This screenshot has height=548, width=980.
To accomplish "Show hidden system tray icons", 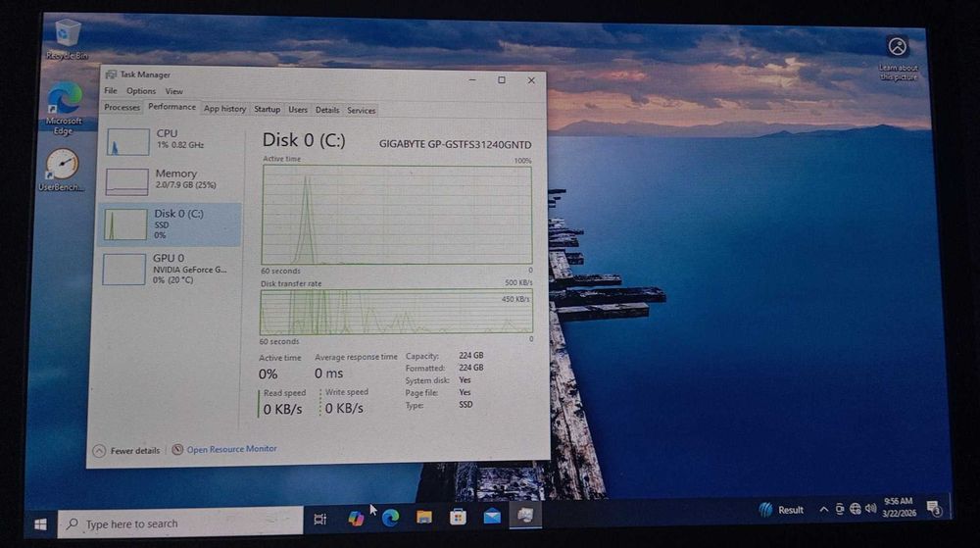I will (x=824, y=510).
